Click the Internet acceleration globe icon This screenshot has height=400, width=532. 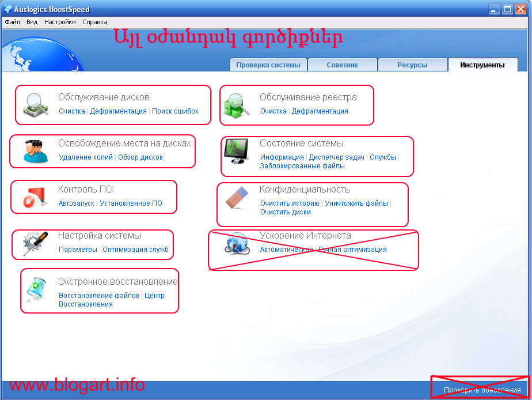coord(237,243)
